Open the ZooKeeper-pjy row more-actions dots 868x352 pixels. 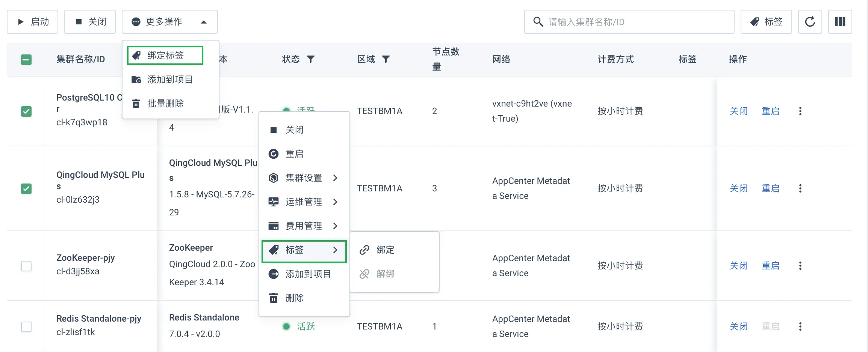click(x=800, y=266)
